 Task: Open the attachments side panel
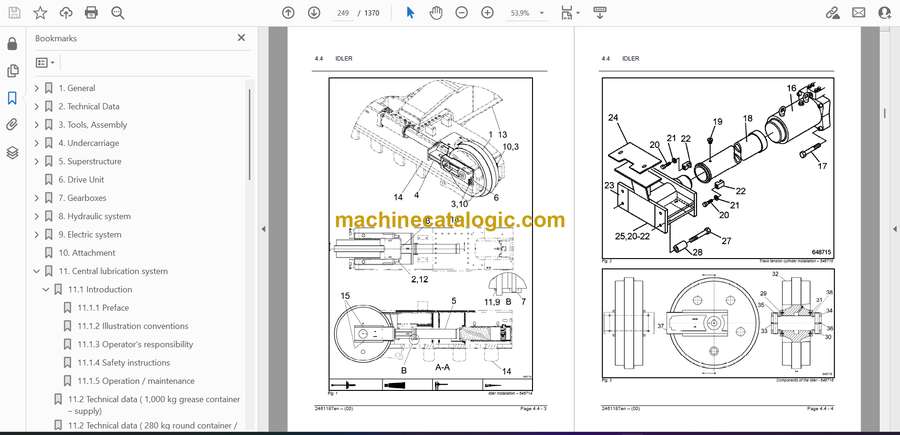coord(12,125)
